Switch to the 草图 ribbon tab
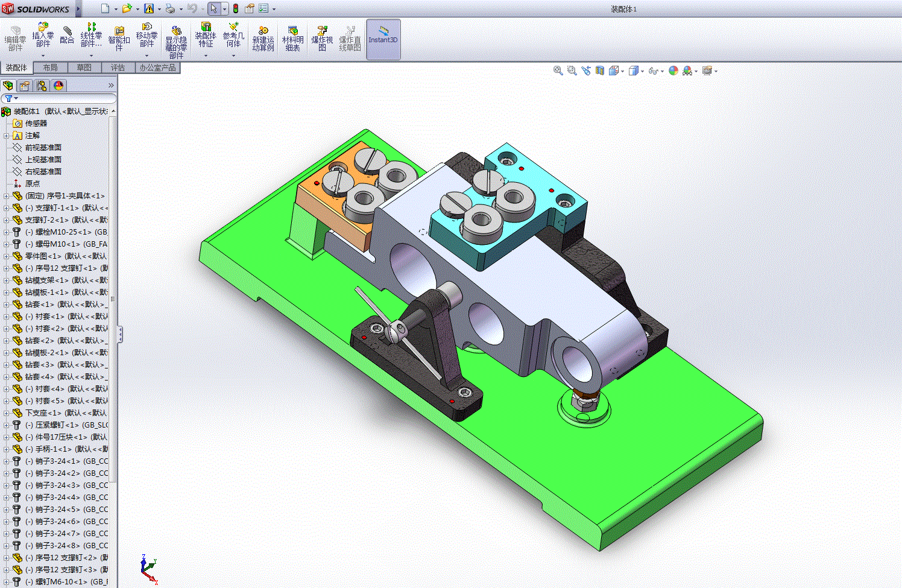 point(84,68)
